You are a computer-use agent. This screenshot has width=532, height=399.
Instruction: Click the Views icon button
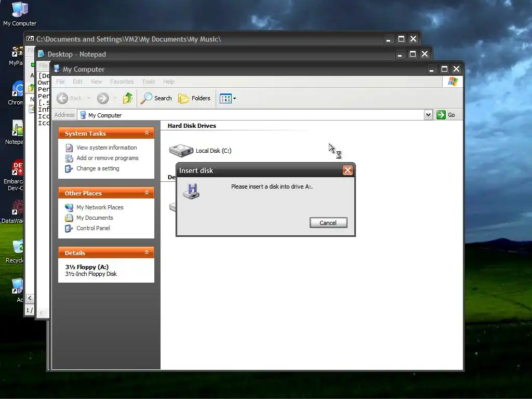click(225, 98)
